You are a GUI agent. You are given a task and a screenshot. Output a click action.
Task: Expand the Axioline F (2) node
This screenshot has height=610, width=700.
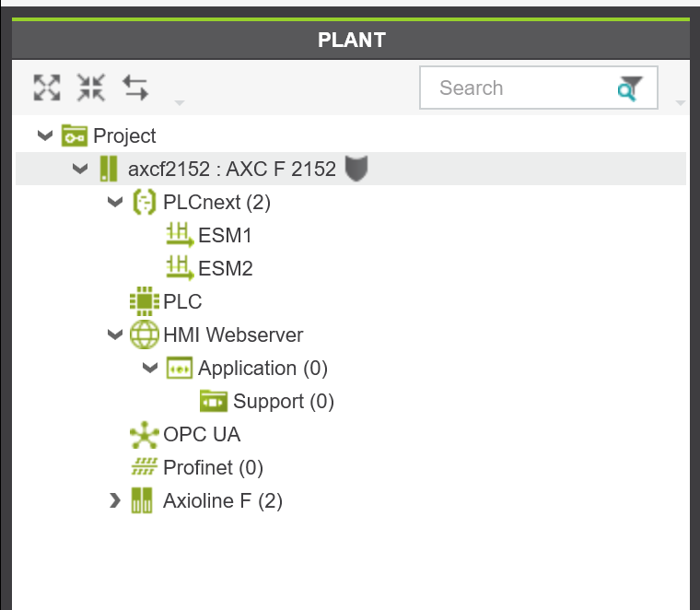115,500
